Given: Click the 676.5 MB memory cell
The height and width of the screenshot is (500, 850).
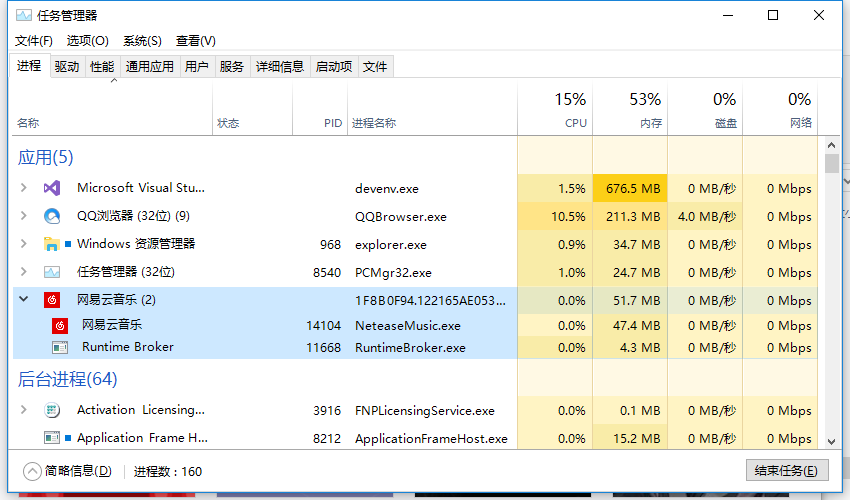Looking at the screenshot, I should (x=630, y=188).
